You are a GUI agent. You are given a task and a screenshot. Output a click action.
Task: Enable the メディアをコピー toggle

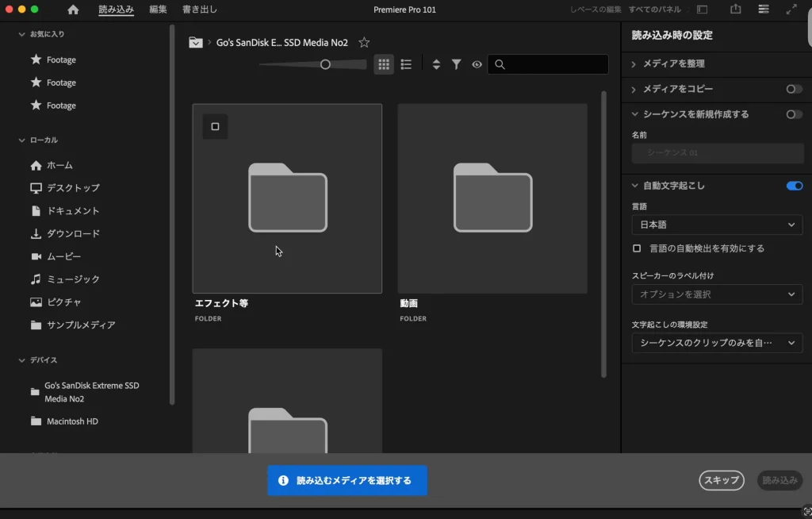tap(793, 89)
